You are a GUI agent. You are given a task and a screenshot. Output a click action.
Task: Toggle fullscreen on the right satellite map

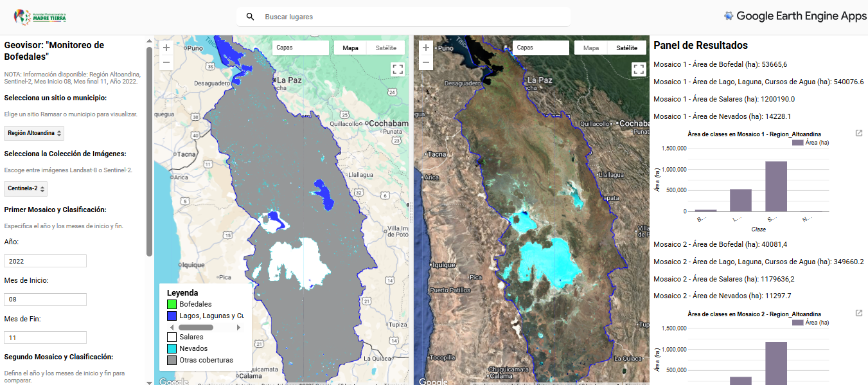point(638,69)
